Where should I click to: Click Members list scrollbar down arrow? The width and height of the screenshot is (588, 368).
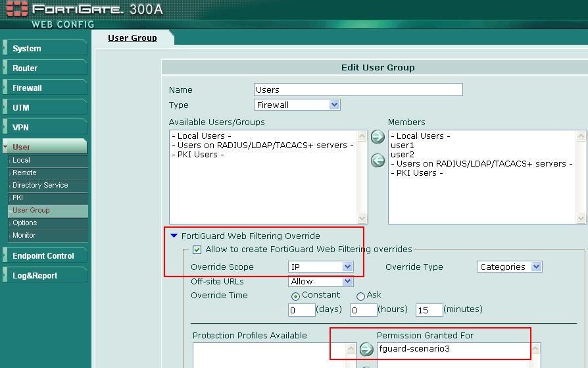tap(581, 218)
